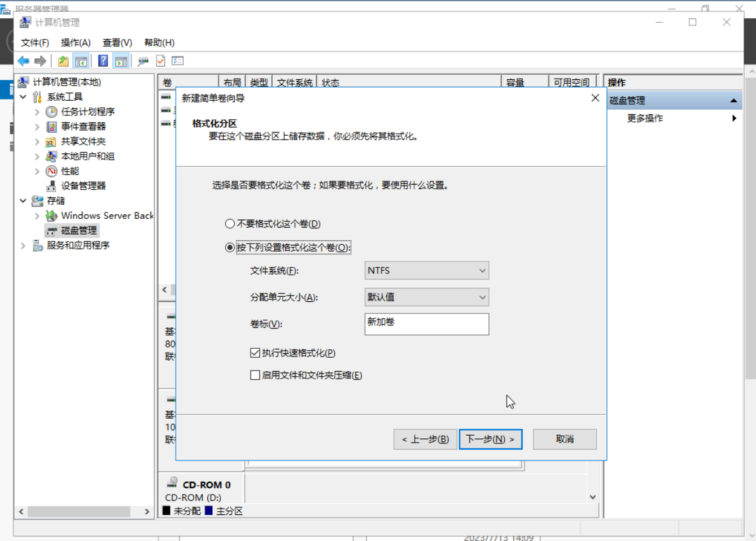The height and width of the screenshot is (541, 756).
Task: Expand the Task Scheduler node
Action: (37, 112)
